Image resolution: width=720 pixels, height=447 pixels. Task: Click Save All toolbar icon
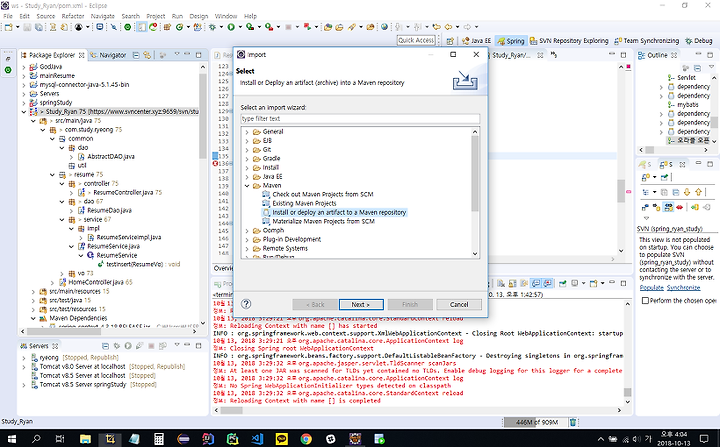[x=39, y=27]
